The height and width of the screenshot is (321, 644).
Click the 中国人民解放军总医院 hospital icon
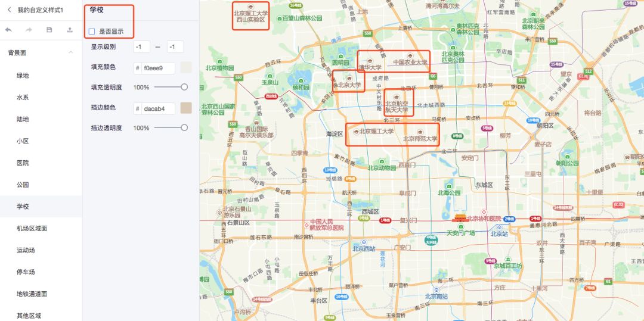306,226
